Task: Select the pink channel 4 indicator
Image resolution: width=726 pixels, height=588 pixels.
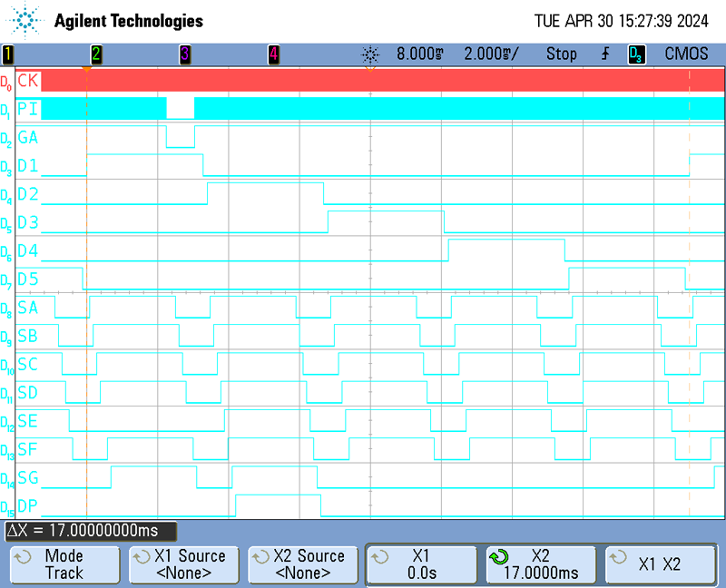Action: coord(273,54)
